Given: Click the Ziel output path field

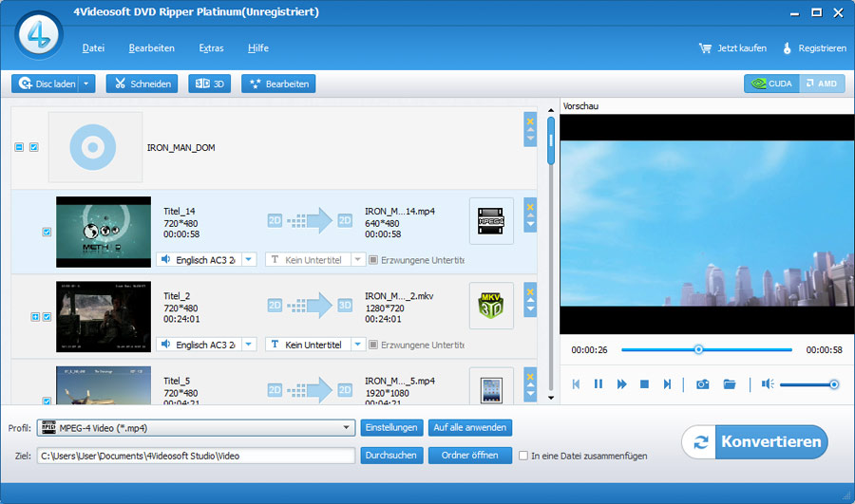Looking at the screenshot, I should pos(196,456).
